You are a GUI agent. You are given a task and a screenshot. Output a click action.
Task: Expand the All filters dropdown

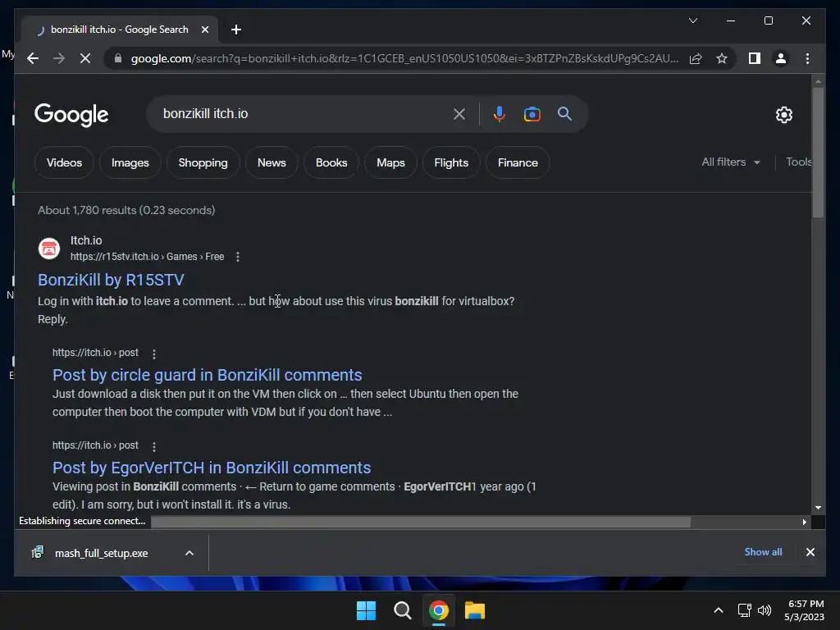(731, 162)
